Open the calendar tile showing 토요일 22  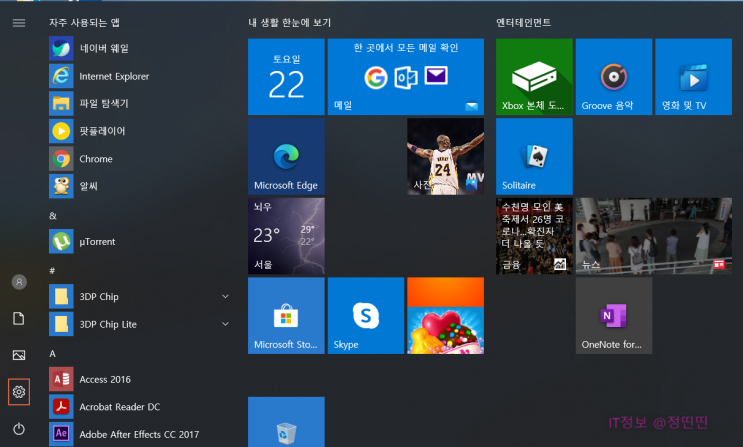tap(286, 77)
